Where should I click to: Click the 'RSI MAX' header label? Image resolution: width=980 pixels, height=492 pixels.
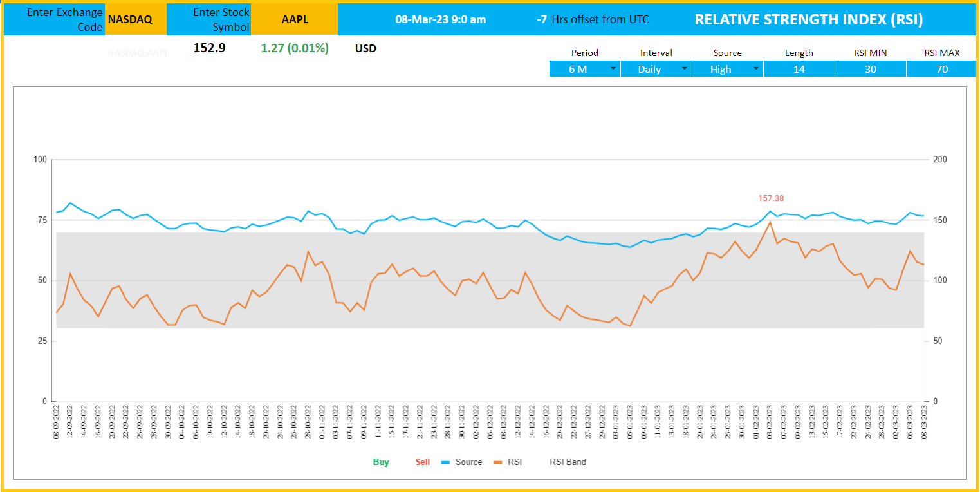[942, 53]
